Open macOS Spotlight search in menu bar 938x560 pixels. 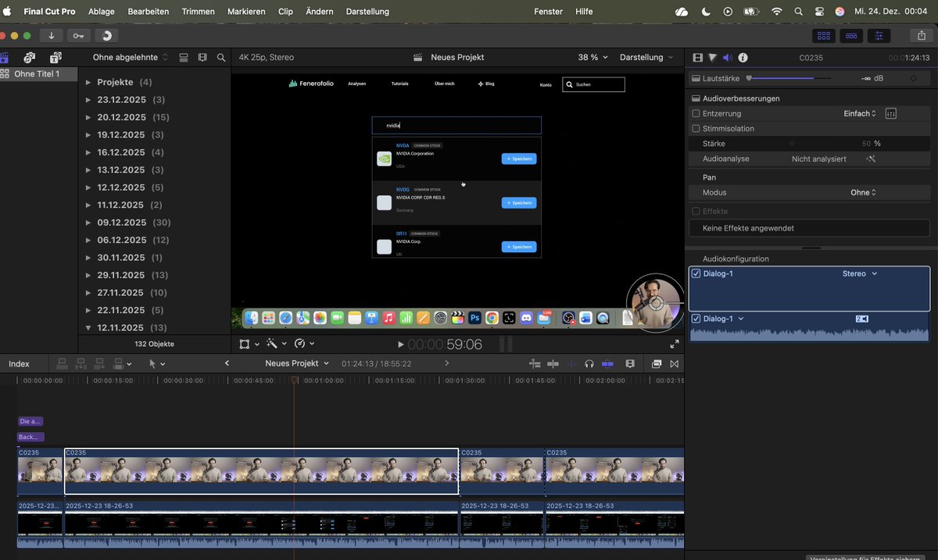click(x=798, y=12)
